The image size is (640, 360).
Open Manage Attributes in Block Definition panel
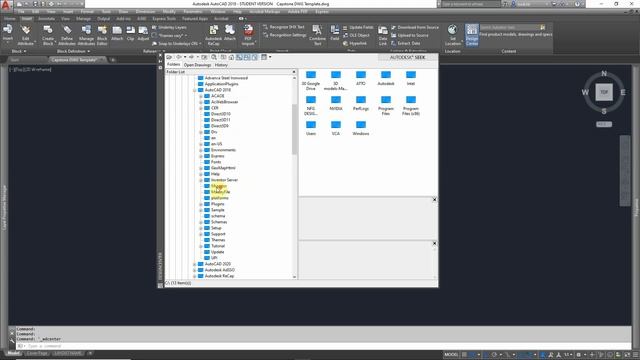click(x=86, y=35)
